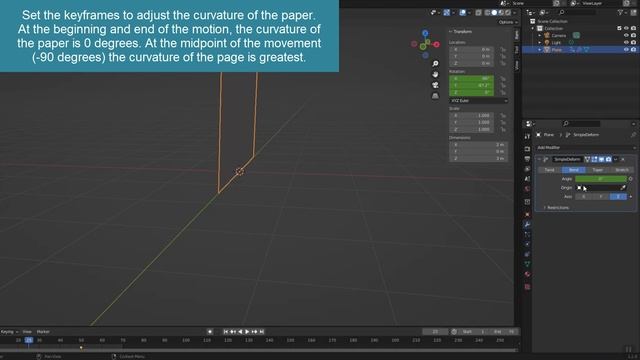Click the Angle value field in modifier
Screen dimensions: 640x360
coord(601,179)
